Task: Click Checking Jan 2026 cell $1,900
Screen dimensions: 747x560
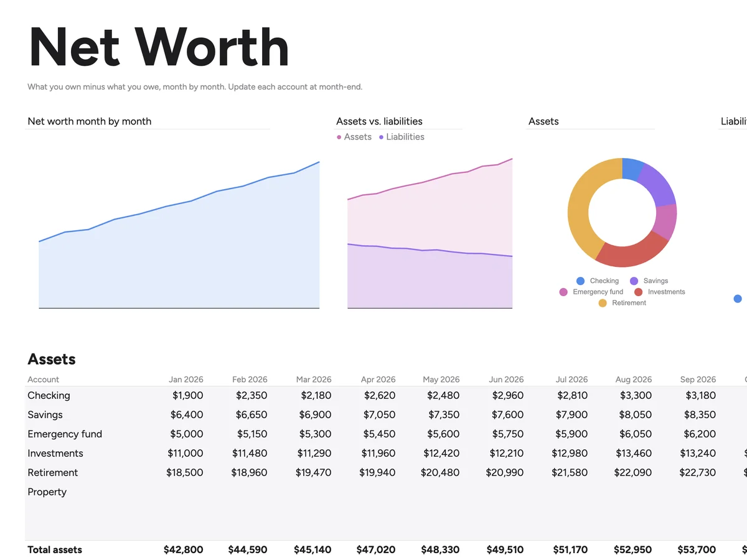Action: tap(188, 396)
